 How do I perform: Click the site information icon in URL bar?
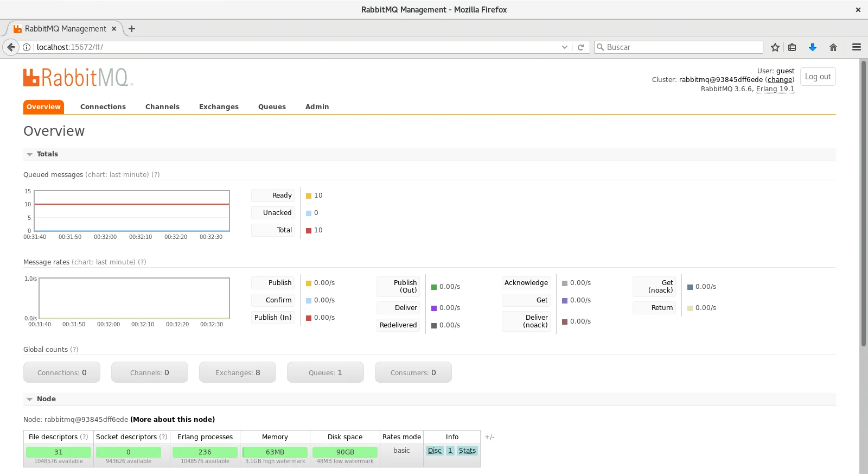pos(26,47)
